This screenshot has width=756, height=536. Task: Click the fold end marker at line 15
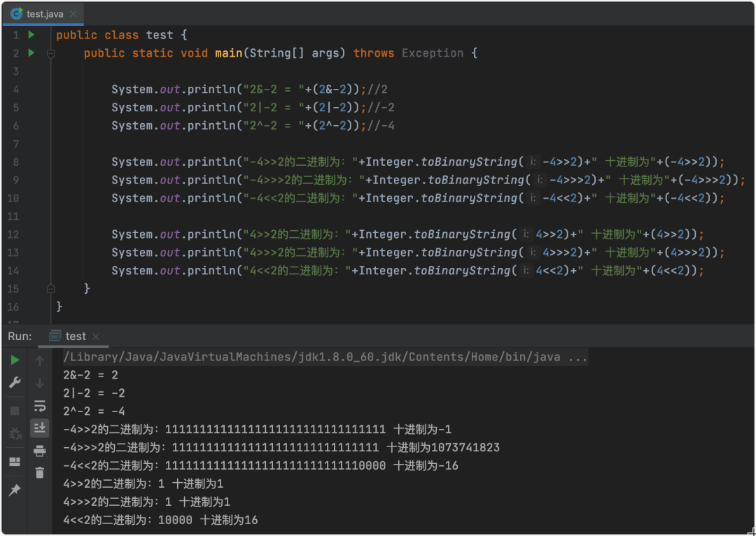click(50, 288)
